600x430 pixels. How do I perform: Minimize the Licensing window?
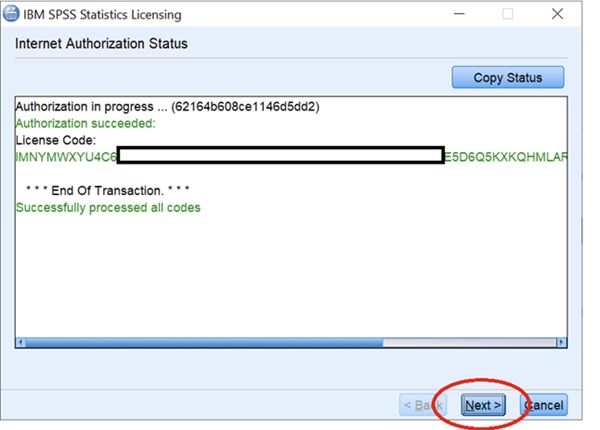[459, 14]
